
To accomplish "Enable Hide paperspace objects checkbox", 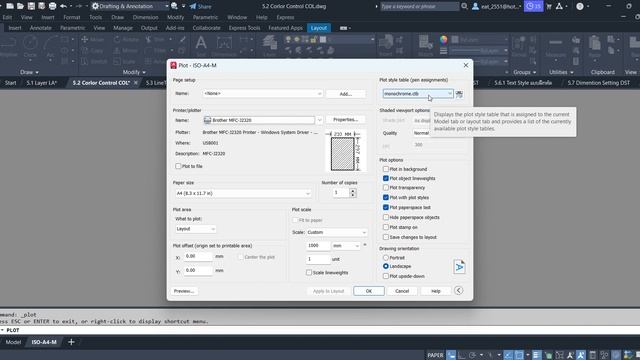I will coord(386,217).
